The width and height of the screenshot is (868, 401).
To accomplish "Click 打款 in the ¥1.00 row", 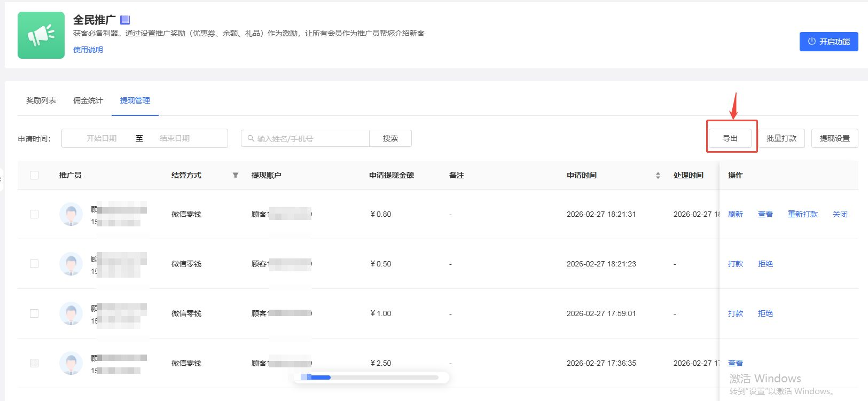I will (x=736, y=313).
